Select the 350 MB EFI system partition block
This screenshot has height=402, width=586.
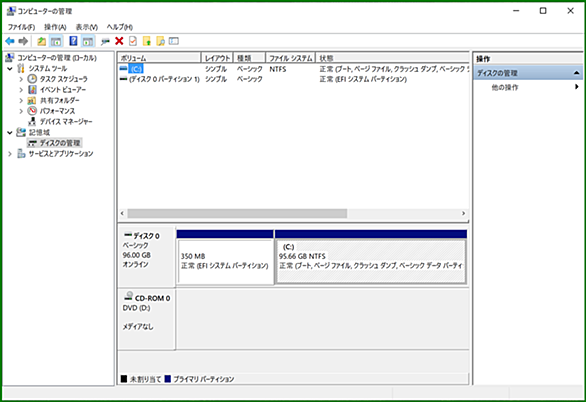[x=225, y=257]
